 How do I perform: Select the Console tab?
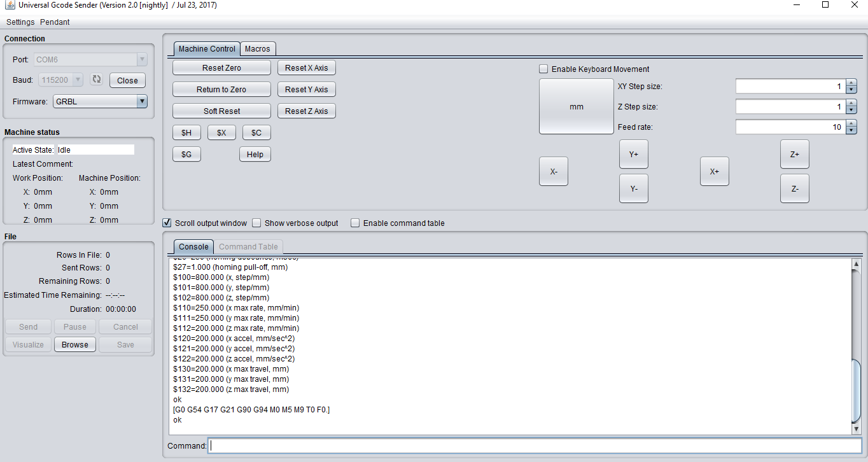(193, 246)
